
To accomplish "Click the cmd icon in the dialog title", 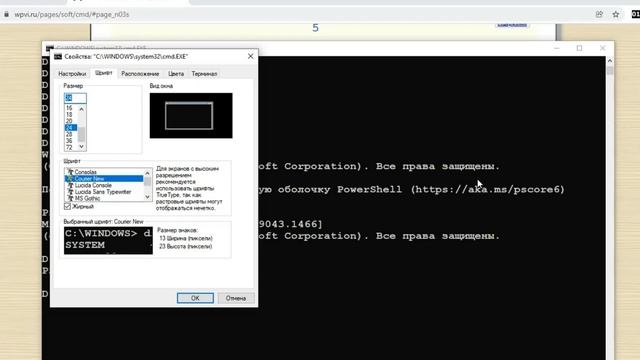I will tap(58, 57).
